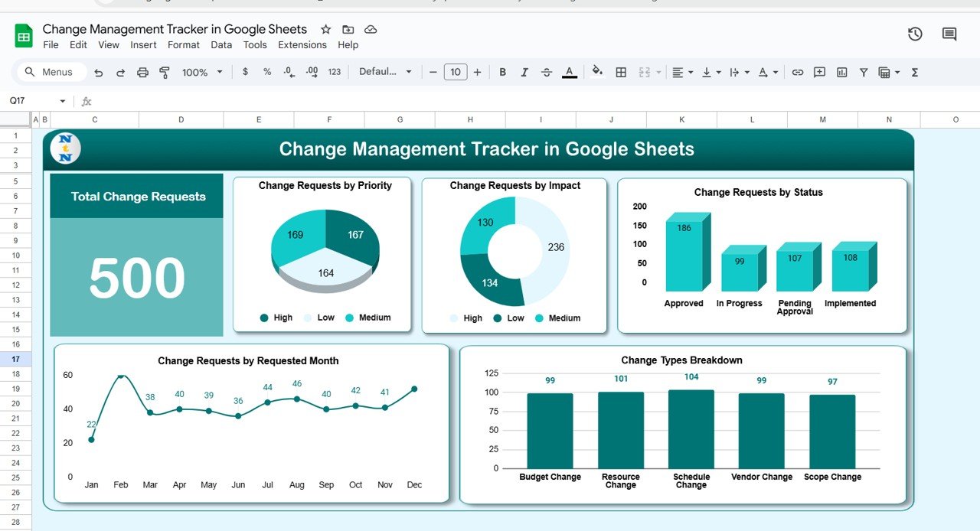
Task: Open the font family dropdown
Action: click(x=385, y=72)
